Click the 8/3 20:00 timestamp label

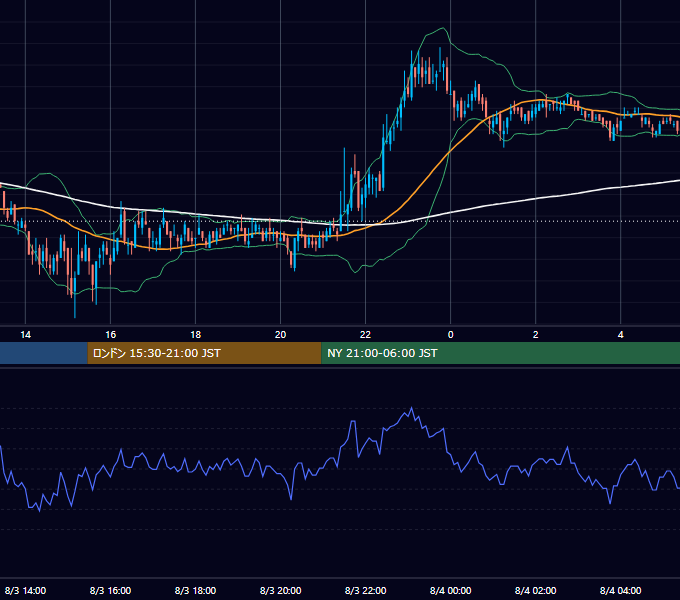[281, 590]
